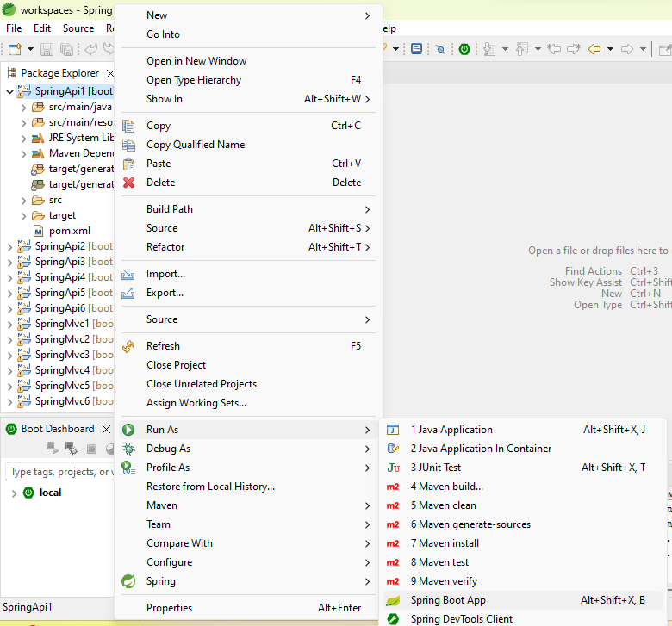This screenshot has height=626, width=672.
Task: Select Open in New Window
Action: (248, 61)
